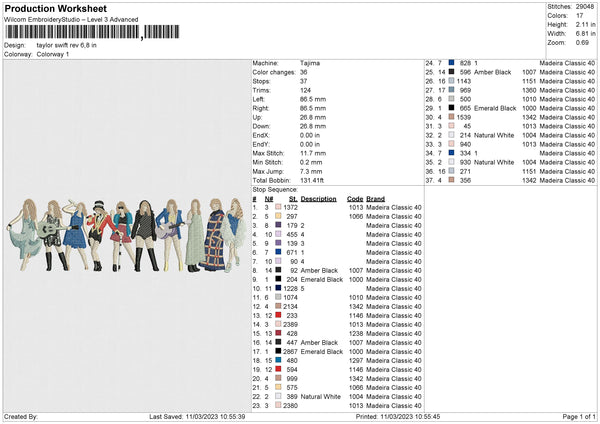Click the 'Description' column header
Image resolution: width=600 pixels, height=424 pixels.
click(318, 199)
